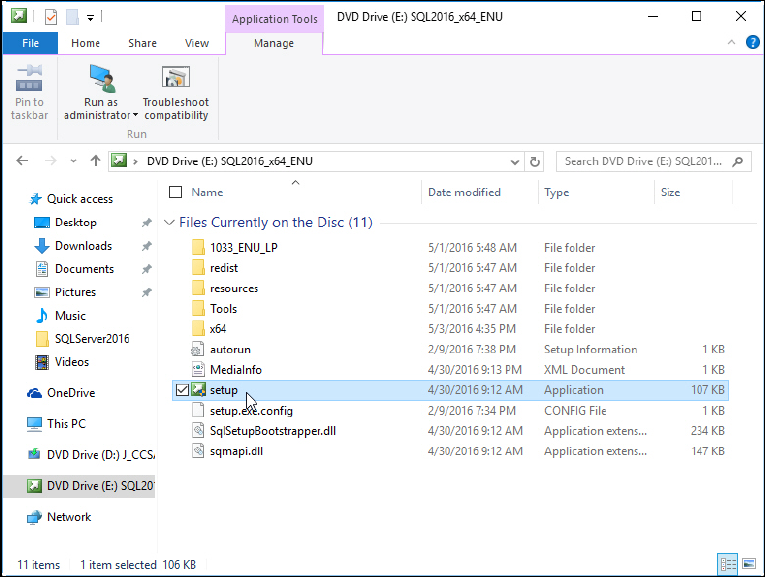Collapse the Files Currently on the Disc group
The width and height of the screenshot is (765, 577).
click(x=169, y=222)
